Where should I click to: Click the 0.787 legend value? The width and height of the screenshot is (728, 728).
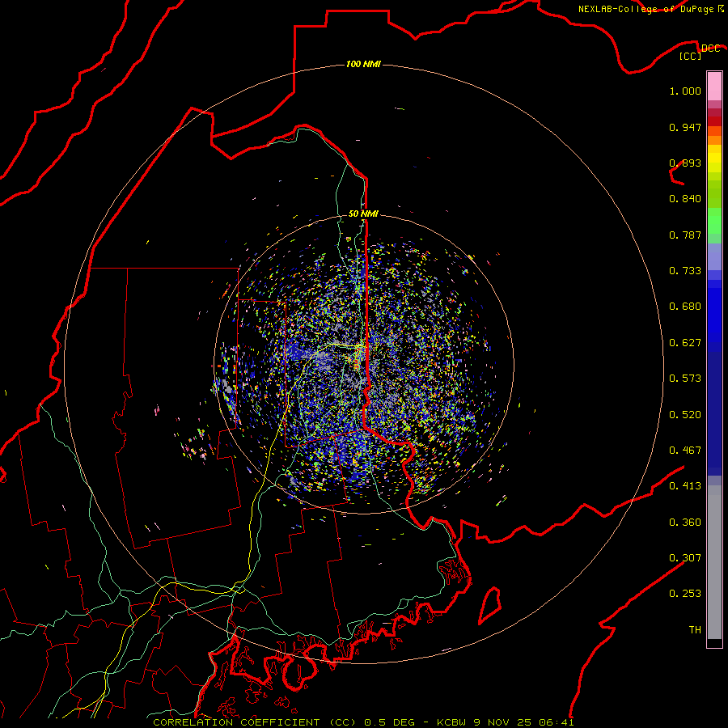tap(685, 235)
